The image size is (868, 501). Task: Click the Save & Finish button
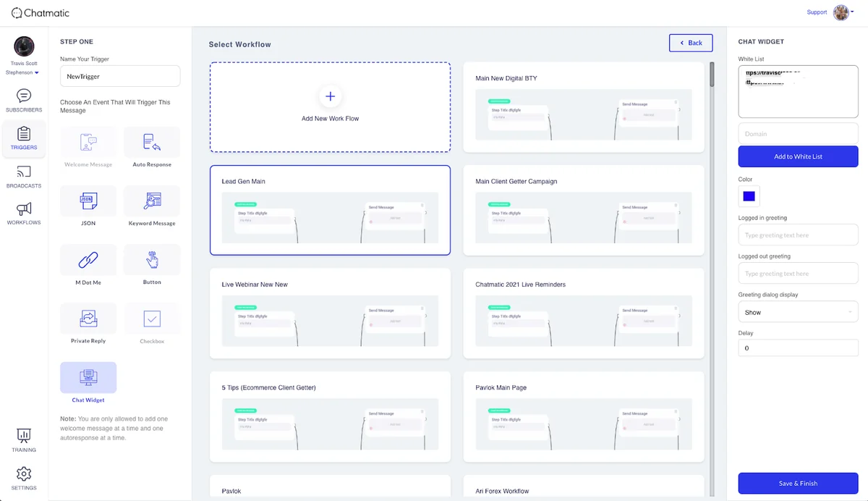point(798,484)
